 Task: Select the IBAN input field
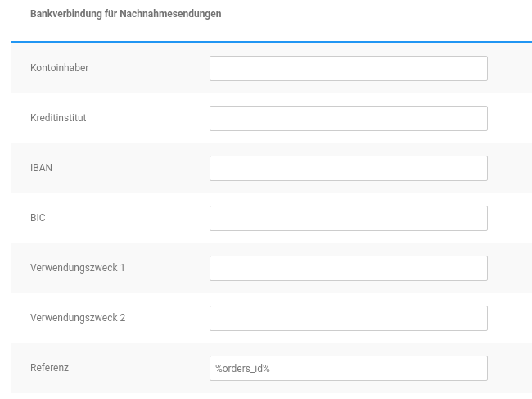[x=348, y=168]
